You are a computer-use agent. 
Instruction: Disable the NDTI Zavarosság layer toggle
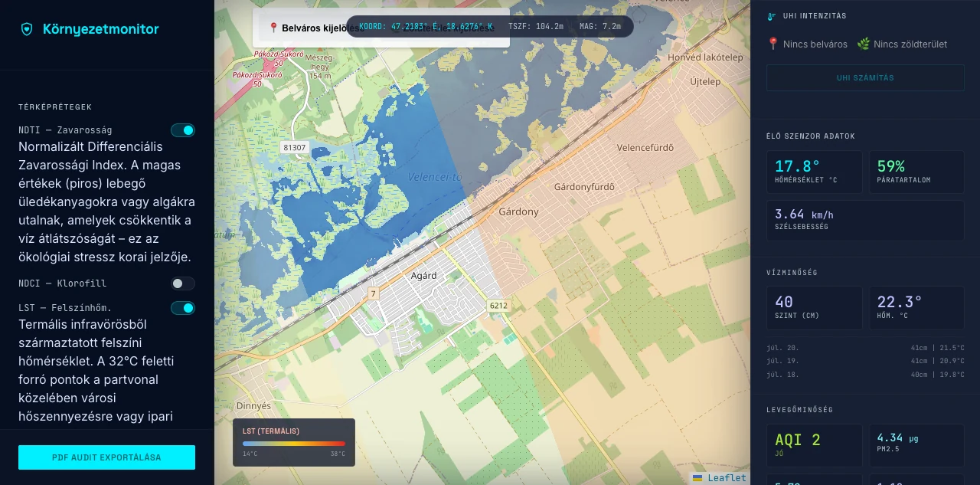tap(183, 130)
